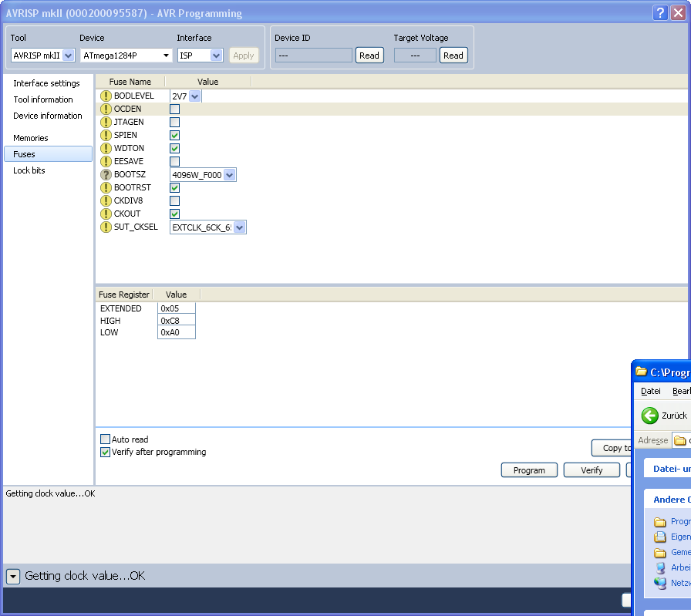This screenshot has width=691, height=616.
Task: Click the Fuse Register column header
Action: pos(124,295)
